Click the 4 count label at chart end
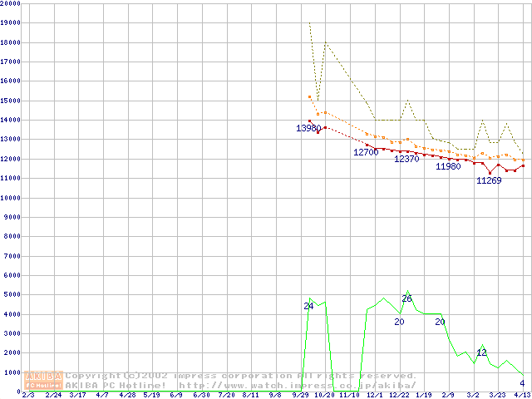The height and width of the screenshot is (399, 532). (522, 383)
